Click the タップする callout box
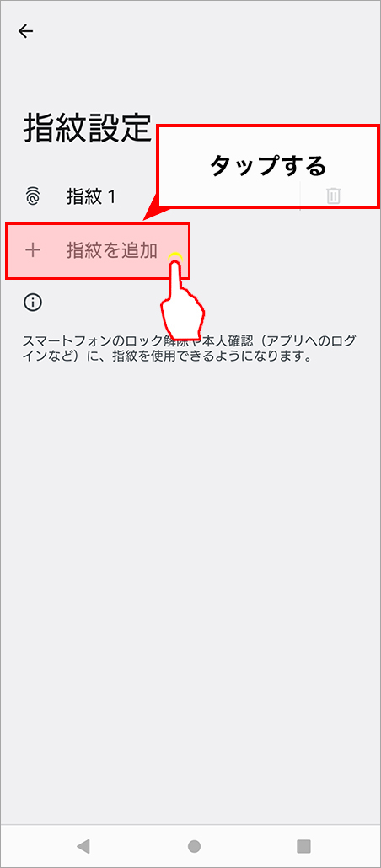This screenshot has width=381, height=868. 269,166
